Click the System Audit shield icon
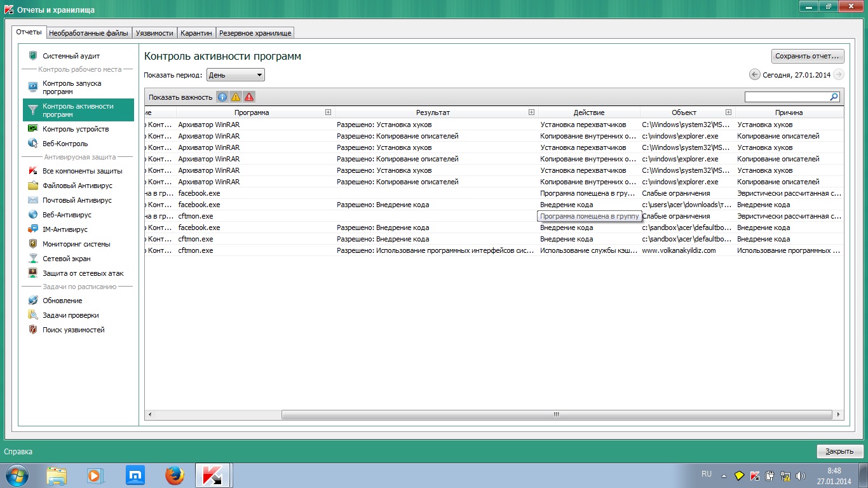This screenshot has height=488, width=868. [33, 56]
